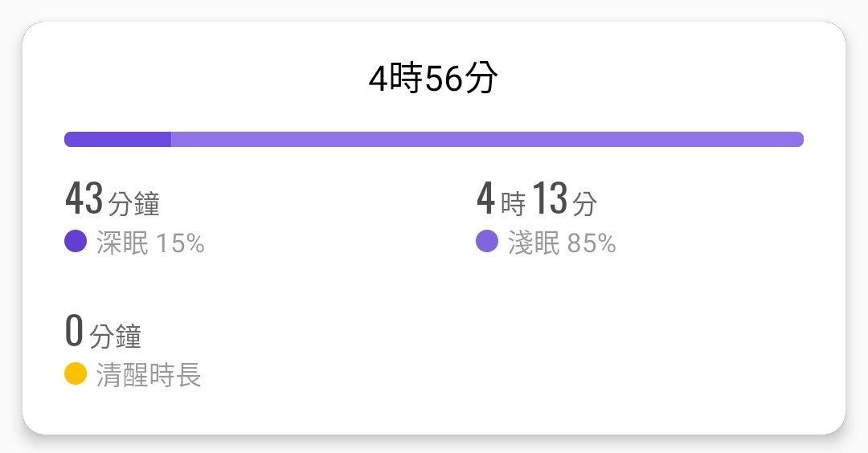The width and height of the screenshot is (868, 453).
Task: Click the 0 digit for awake time
Action: coord(74,330)
